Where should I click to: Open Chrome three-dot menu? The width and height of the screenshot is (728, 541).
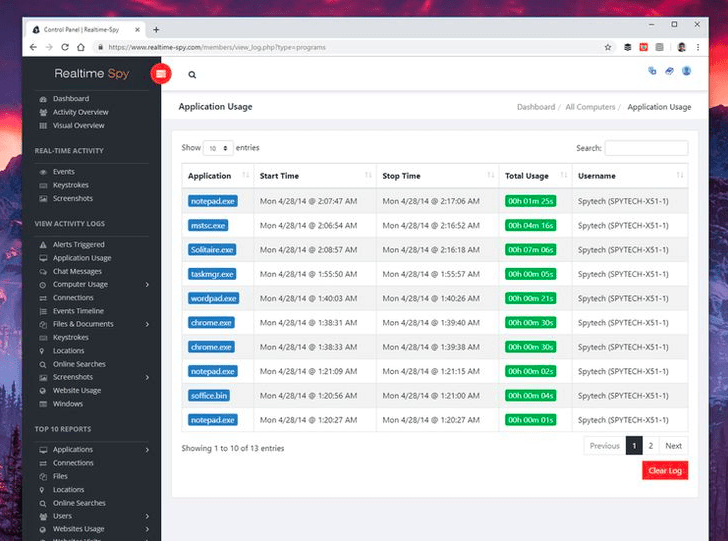[697, 47]
